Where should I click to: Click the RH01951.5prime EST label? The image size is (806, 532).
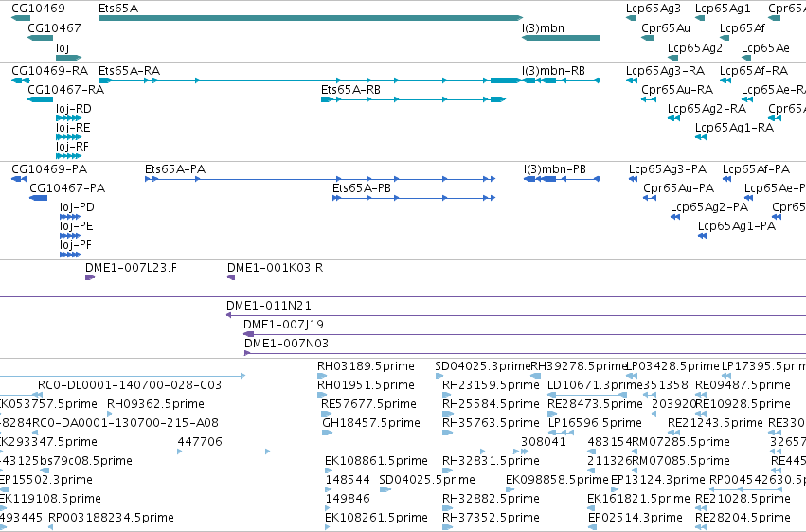coord(366,385)
